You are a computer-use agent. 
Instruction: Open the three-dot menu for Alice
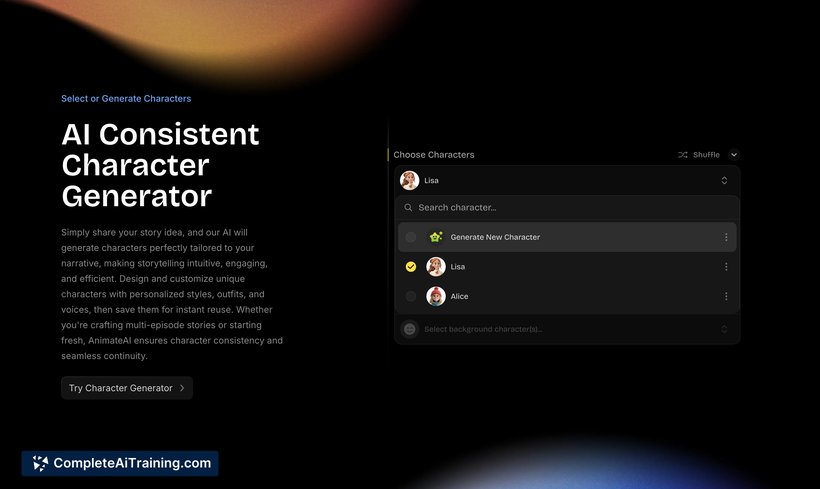[x=726, y=297]
